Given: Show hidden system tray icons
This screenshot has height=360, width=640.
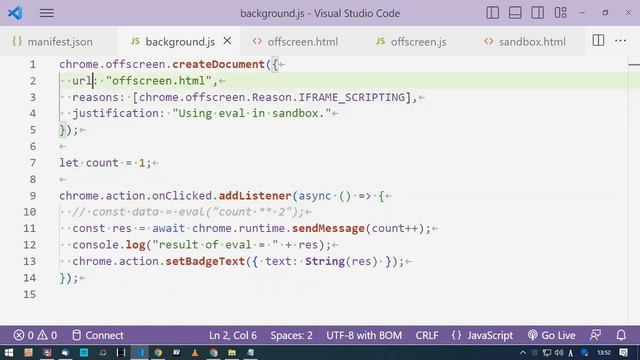Looking at the screenshot, I should (x=523, y=353).
